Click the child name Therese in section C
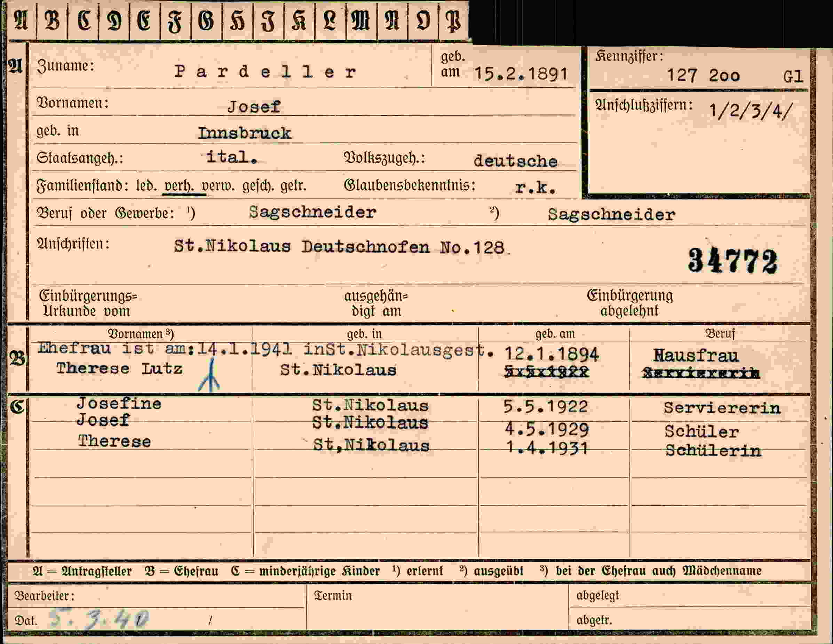The height and width of the screenshot is (644, 833). click(x=115, y=441)
